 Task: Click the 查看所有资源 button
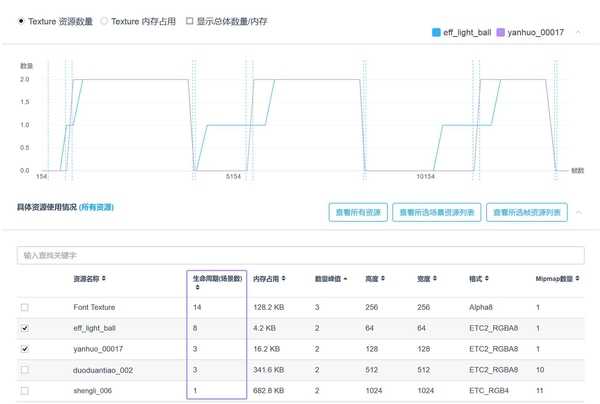pyautogui.click(x=358, y=212)
